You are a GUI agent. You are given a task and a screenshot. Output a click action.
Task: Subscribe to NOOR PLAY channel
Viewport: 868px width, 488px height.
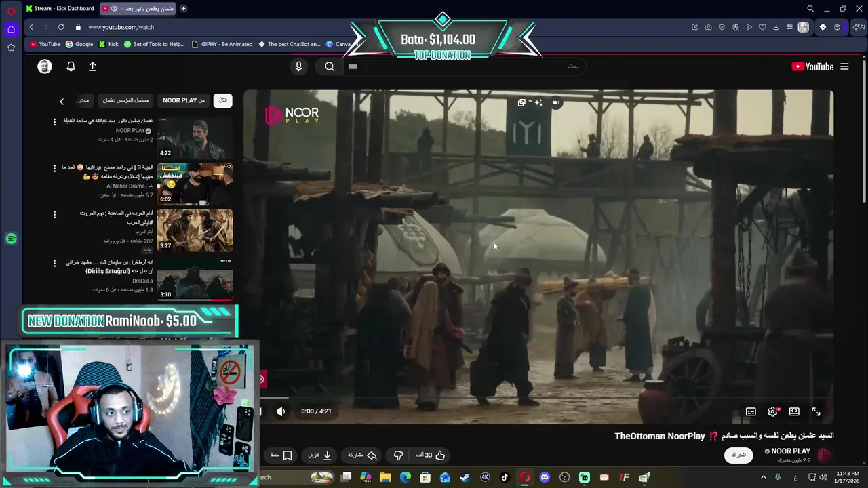click(x=738, y=455)
